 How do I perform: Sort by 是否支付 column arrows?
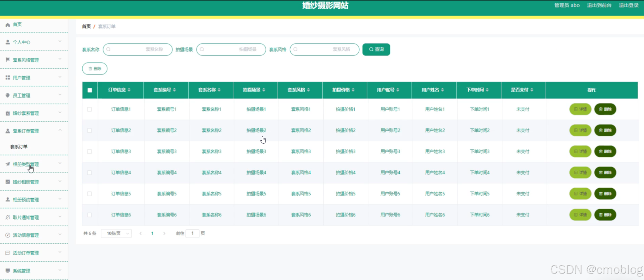[532, 90]
